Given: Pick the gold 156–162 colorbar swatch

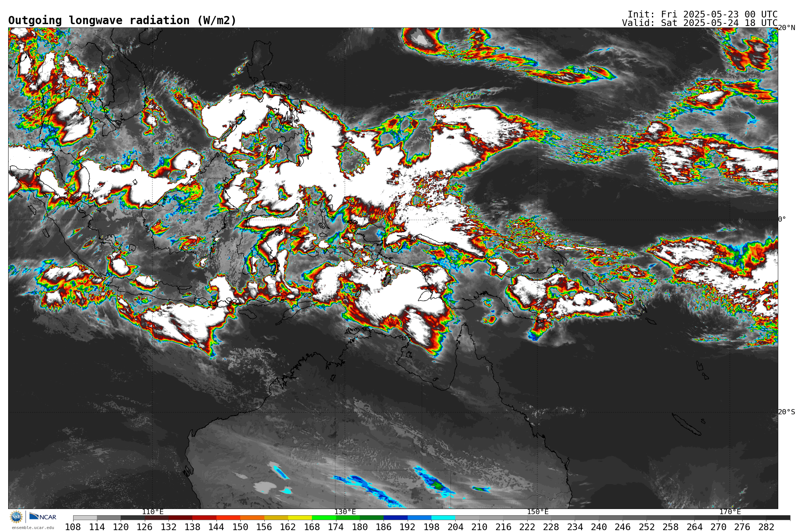Looking at the screenshot, I should coord(276,518).
